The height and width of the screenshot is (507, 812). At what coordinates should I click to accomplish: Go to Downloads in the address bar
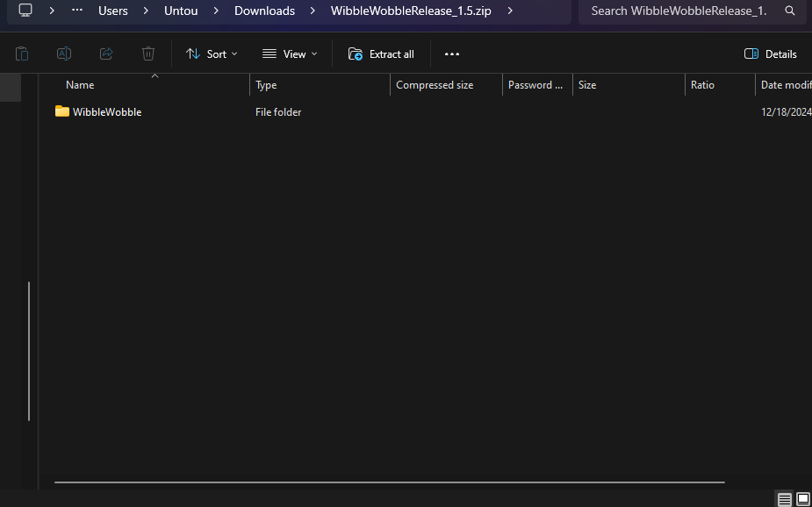(x=264, y=11)
